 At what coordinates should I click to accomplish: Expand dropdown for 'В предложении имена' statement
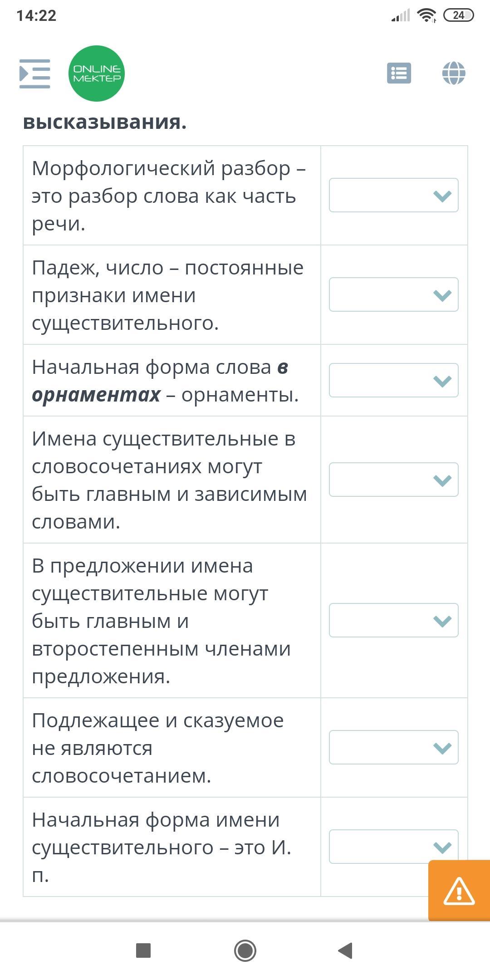click(x=393, y=621)
